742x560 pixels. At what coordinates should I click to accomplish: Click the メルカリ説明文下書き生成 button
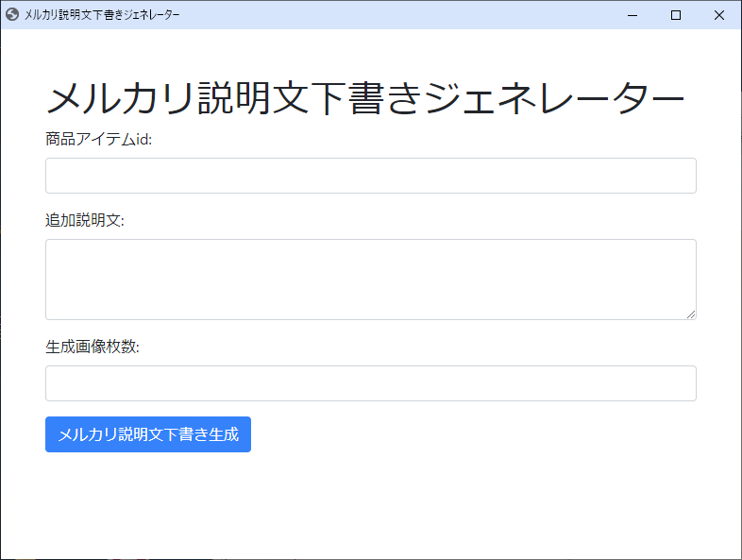(x=148, y=434)
